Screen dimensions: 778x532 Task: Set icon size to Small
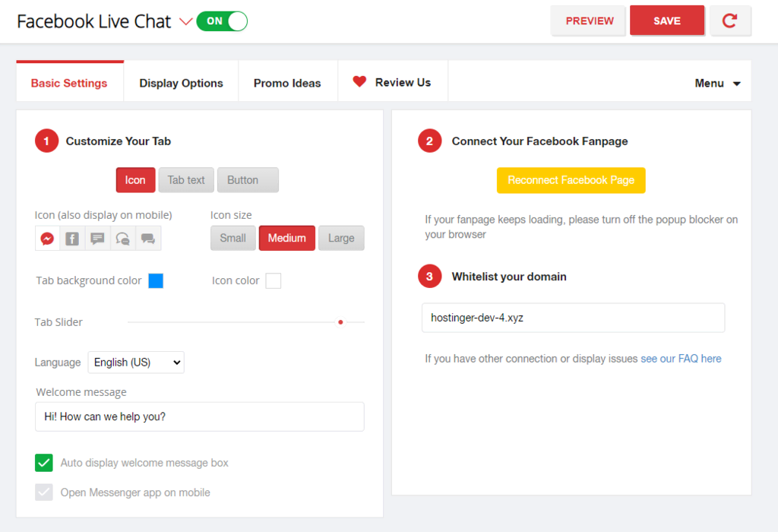pos(232,238)
